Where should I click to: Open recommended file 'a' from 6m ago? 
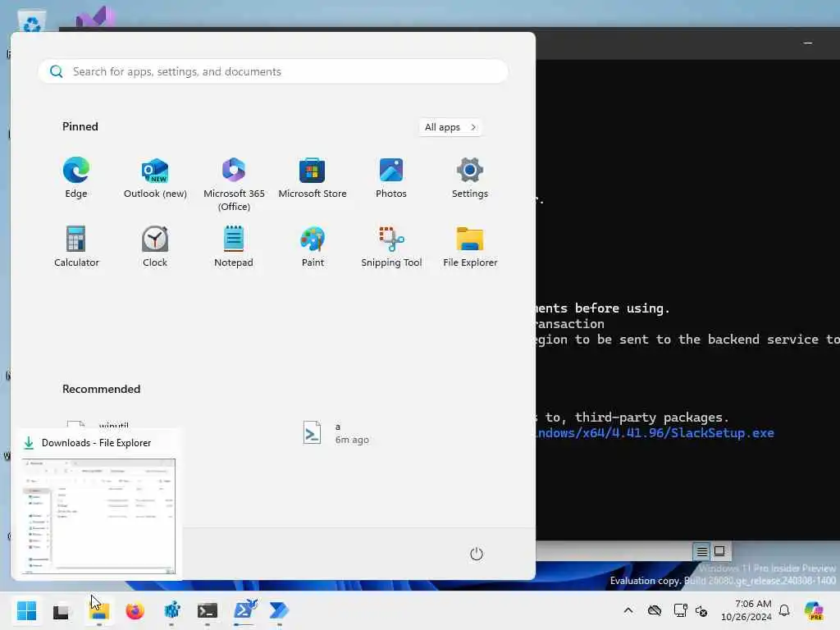(336, 433)
